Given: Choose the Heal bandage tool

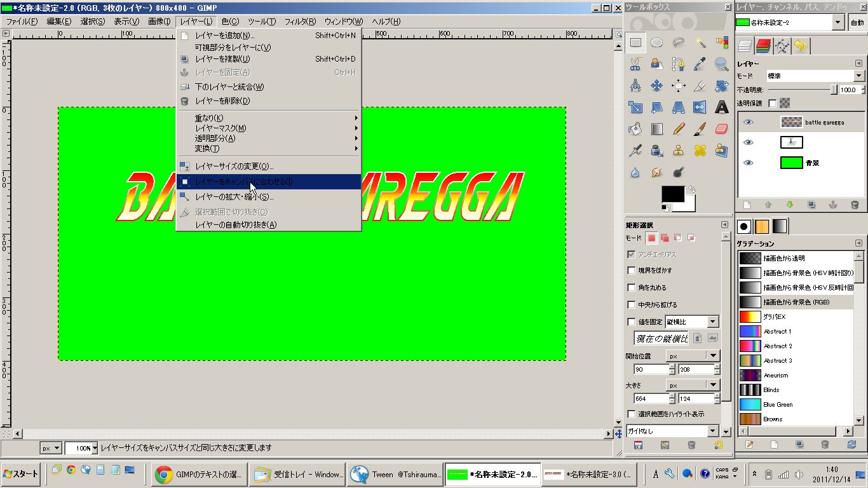Looking at the screenshot, I should coord(700,151).
